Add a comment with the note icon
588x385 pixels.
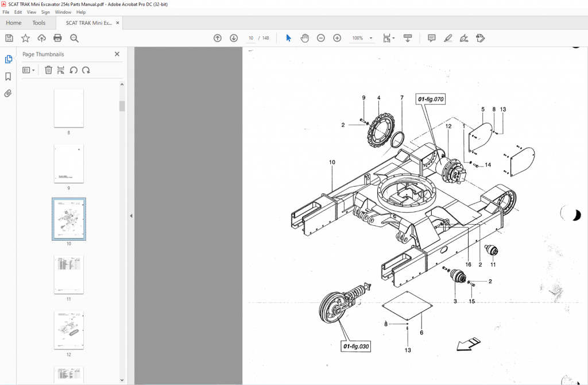pyautogui.click(x=432, y=38)
